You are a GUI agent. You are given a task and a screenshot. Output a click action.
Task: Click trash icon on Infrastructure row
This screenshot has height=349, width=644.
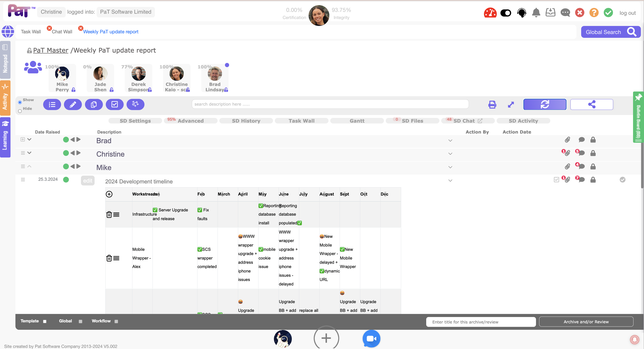[x=109, y=214]
